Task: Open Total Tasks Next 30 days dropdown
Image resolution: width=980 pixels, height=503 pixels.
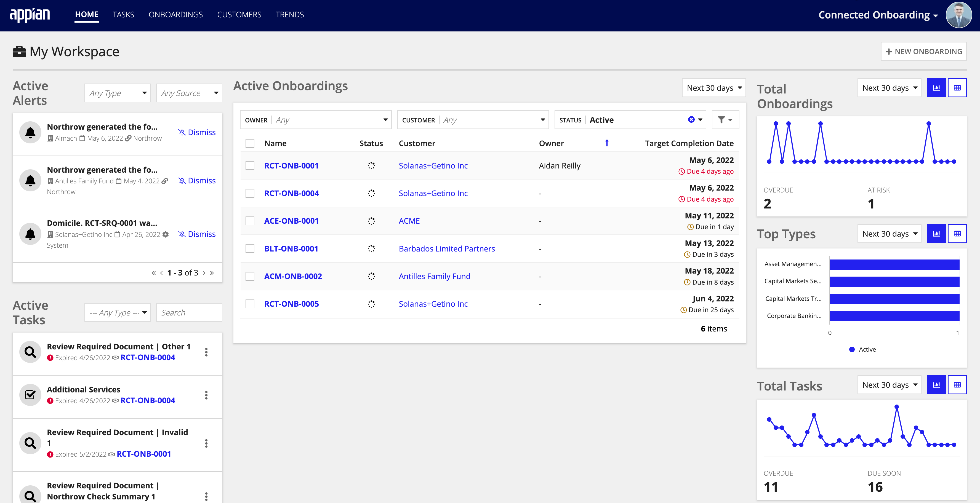Action: (890, 385)
